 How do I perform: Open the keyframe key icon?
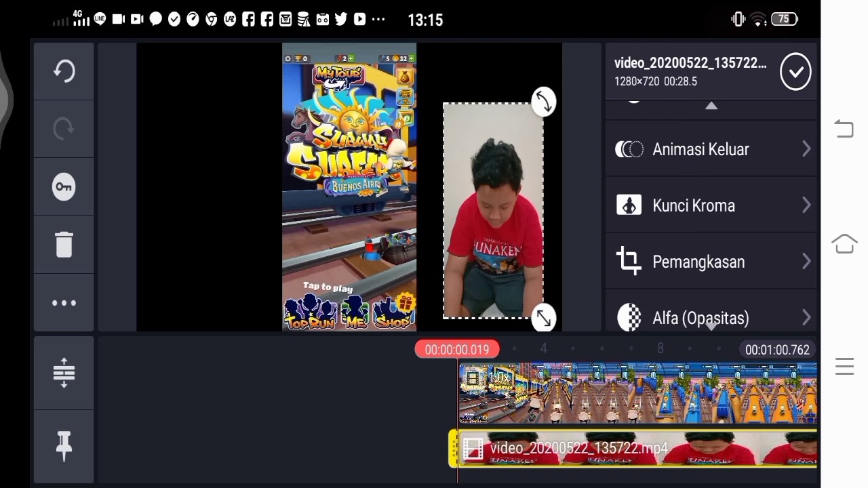point(64,187)
